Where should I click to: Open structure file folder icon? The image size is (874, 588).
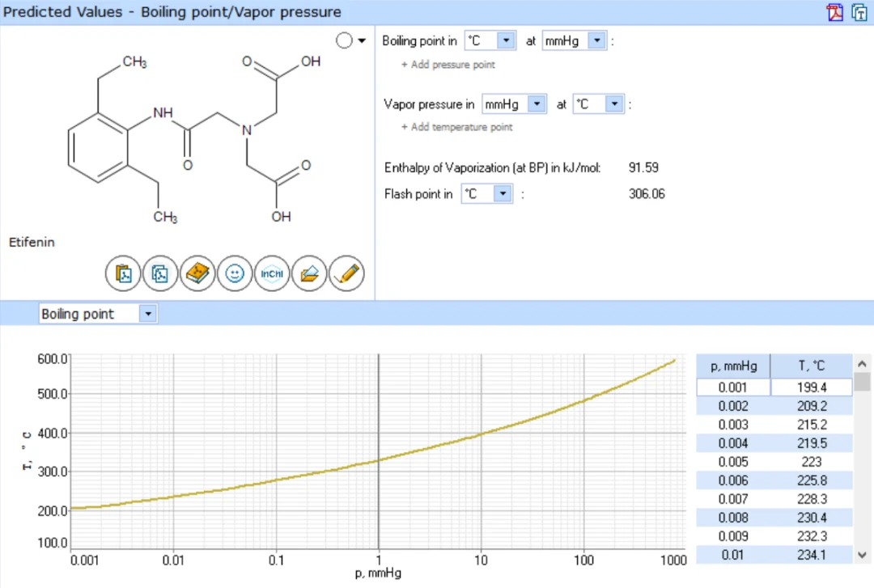309,273
